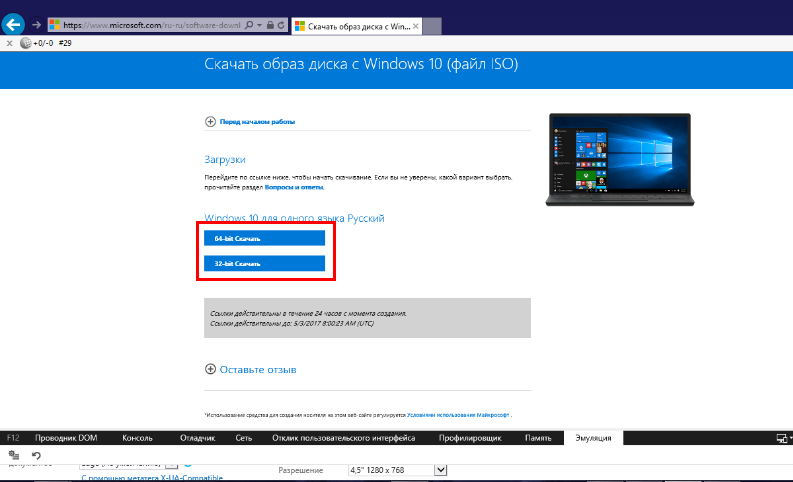Image resolution: width=793 pixels, height=482 pixels.
Task: Click the Microsoft logo in address bar
Action: [55, 25]
